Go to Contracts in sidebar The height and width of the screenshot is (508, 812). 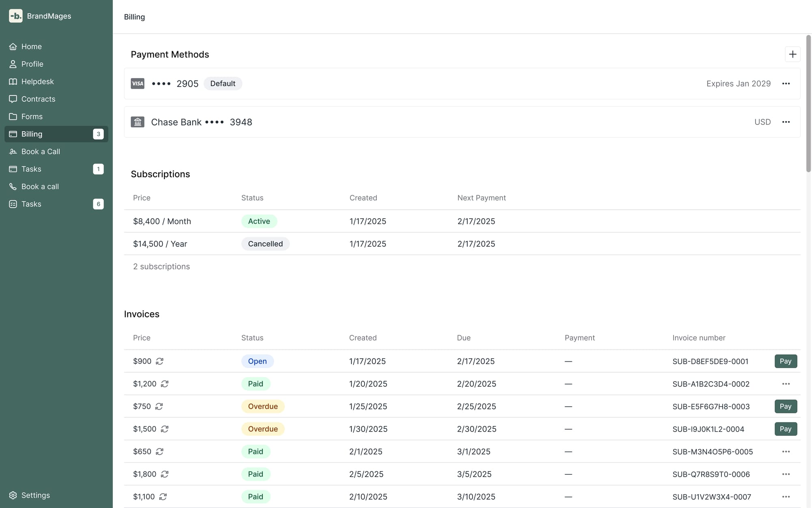coord(38,99)
